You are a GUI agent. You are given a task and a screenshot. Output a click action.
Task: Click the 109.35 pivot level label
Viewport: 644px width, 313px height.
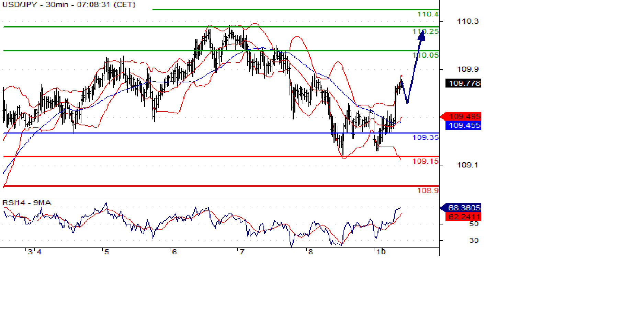coord(426,138)
